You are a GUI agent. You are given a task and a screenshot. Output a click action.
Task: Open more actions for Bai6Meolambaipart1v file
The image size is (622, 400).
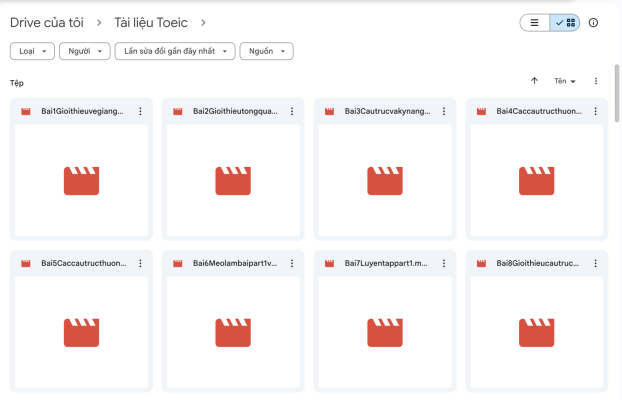pos(292,263)
